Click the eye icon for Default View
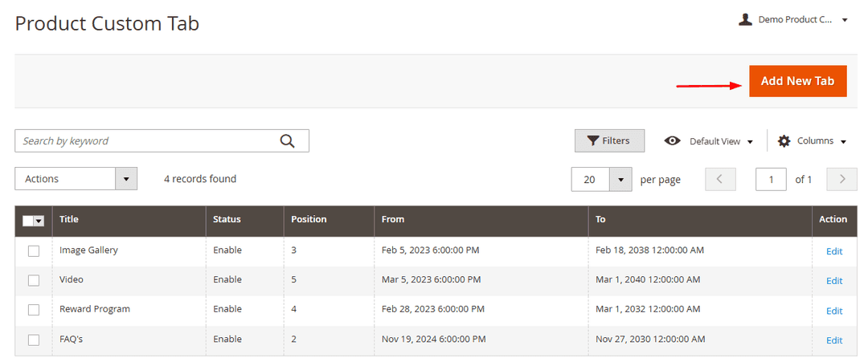Image resolution: width=868 pixels, height=362 pixels. (673, 141)
